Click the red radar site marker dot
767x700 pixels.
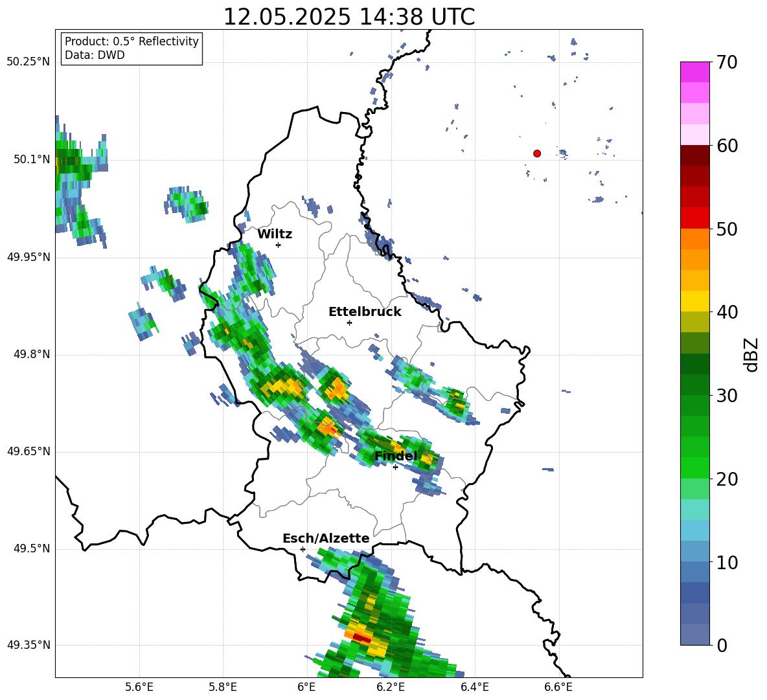(537, 153)
